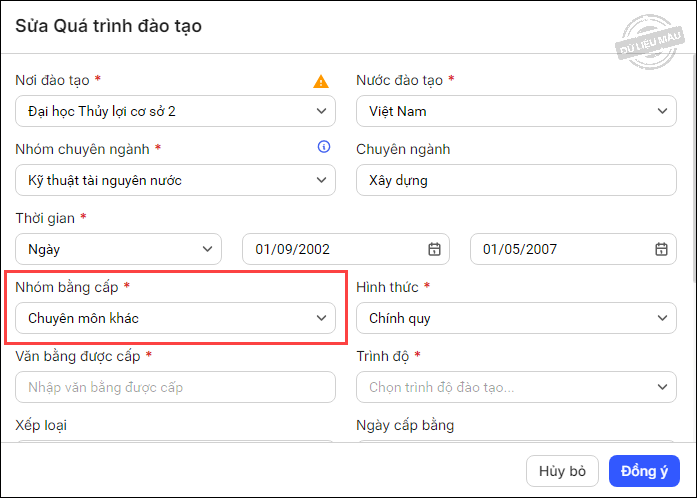Open calendar picker for end date 01/05/2007
This screenshot has height=498, width=697.
(x=661, y=249)
